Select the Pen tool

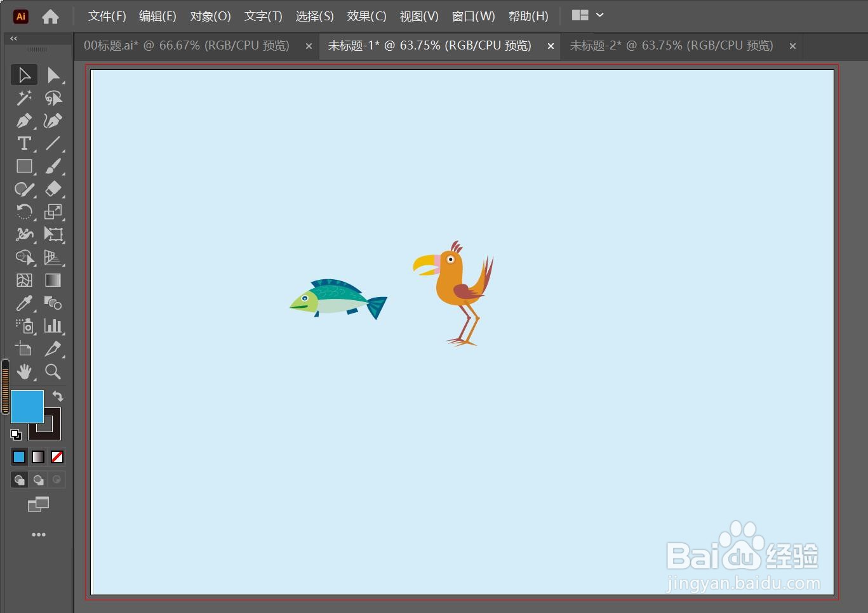(x=24, y=121)
